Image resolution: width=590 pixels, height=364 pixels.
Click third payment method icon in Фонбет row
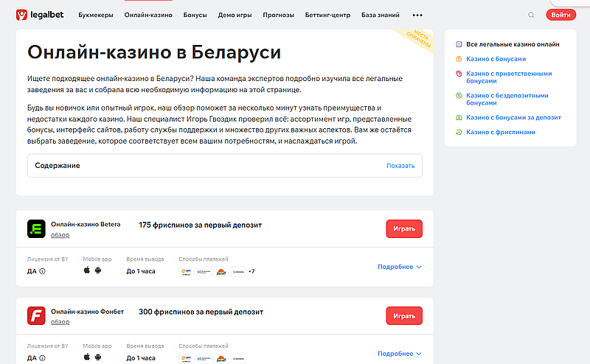(x=221, y=358)
